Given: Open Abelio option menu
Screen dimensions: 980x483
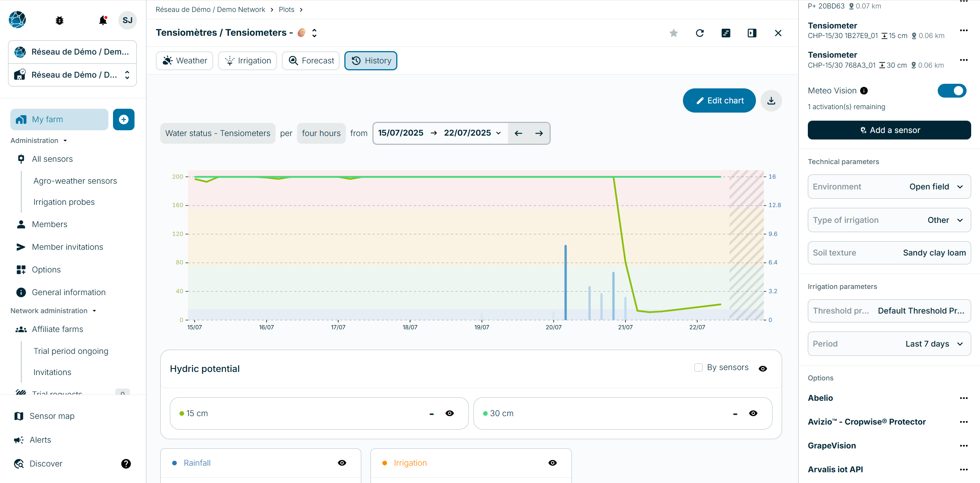Looking at the screenshot, I should 964,398.
